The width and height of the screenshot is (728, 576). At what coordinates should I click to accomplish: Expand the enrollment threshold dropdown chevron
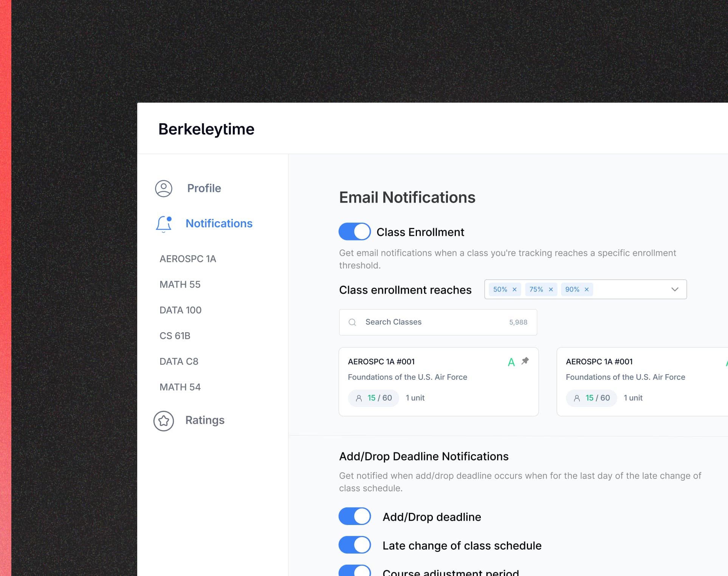(x=675, y=290)
